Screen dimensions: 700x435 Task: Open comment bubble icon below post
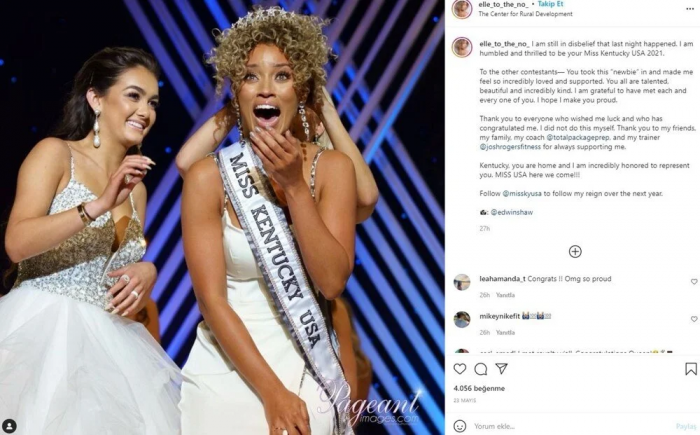point(481,369)
